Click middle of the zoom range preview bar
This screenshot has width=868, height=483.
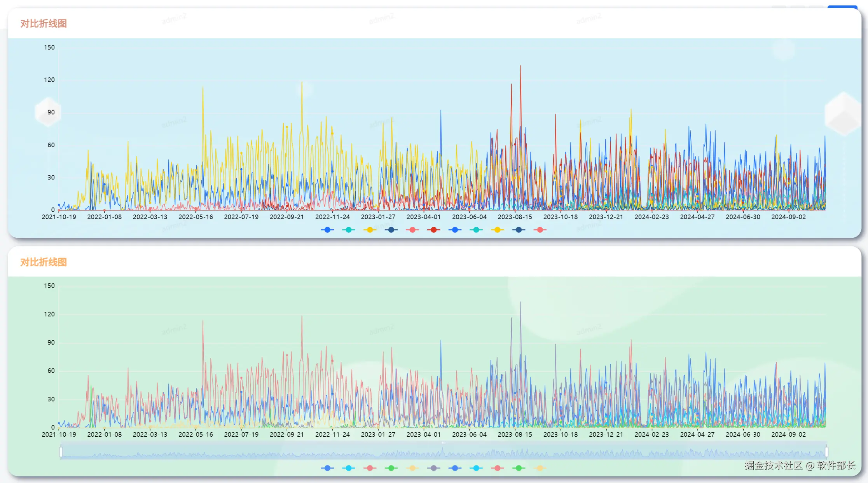pyautogui.click(x=443, y=452)
